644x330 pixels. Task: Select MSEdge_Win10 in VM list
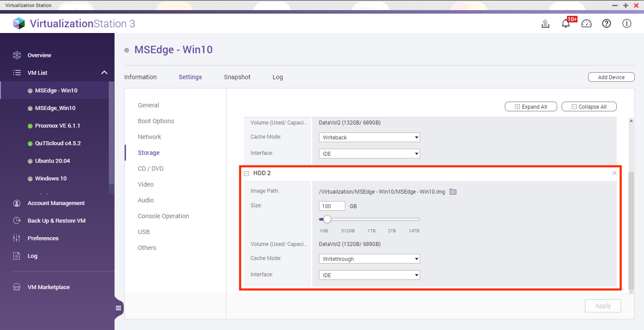click(x=55, y=108)
